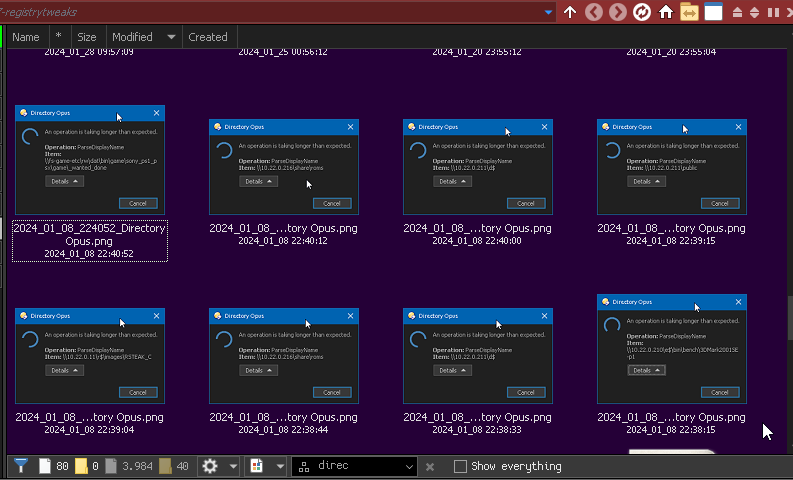This screenshot has width=793, height=480.
Task: Open the path field blue dropdown arrow
Action: [x=548, y=12]
